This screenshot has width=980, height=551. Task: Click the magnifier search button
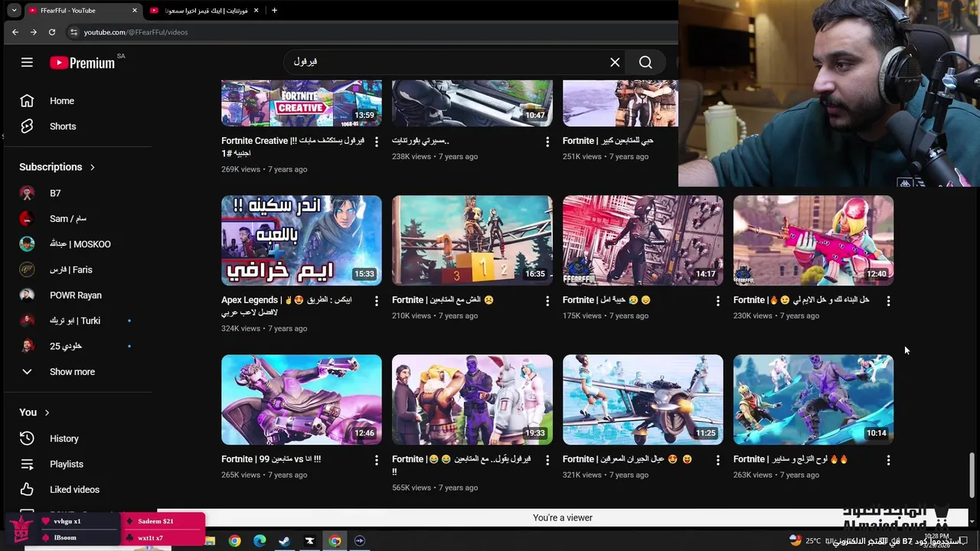pyautogui.click(x=645, y=63)
